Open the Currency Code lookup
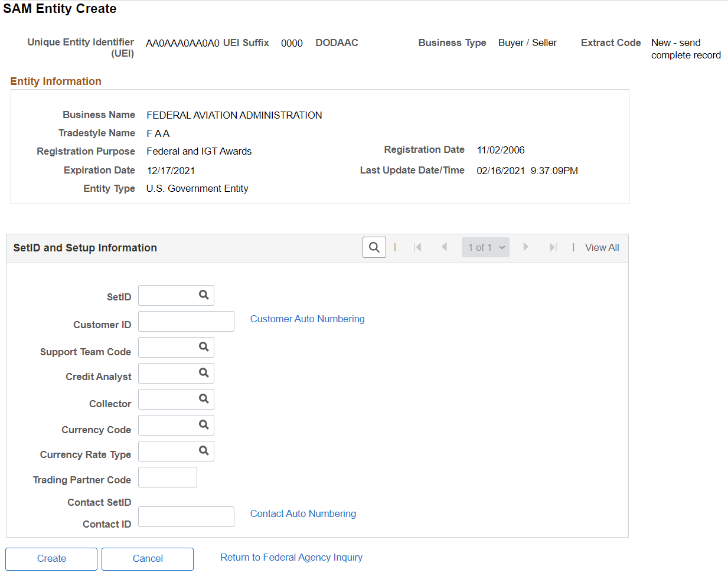 204,425
